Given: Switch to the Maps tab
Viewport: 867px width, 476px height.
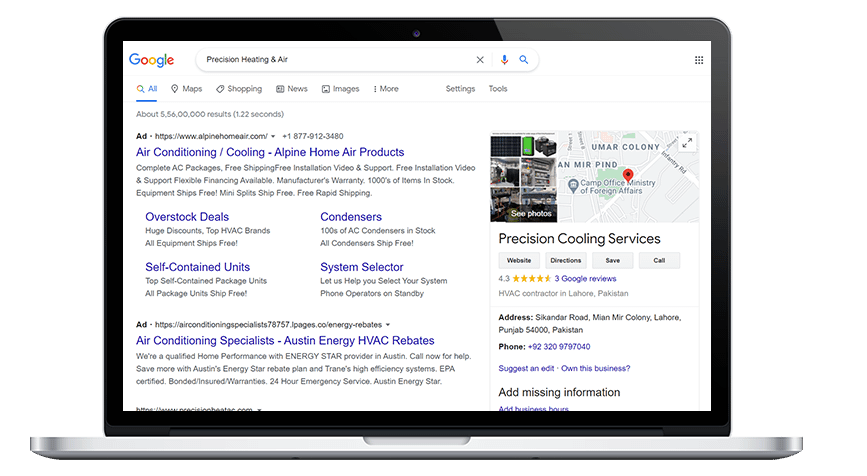Looking at the screenshot, I should click(x=186, y=89).
